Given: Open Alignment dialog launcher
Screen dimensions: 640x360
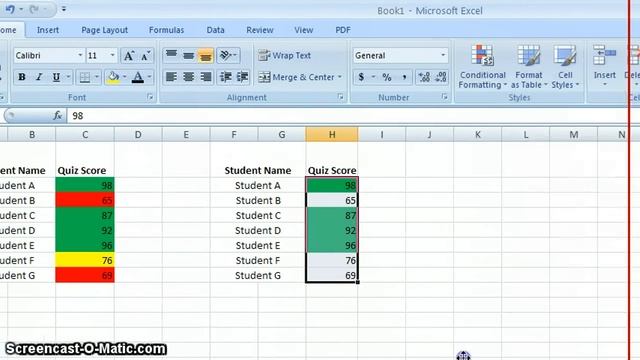Looking at the screenshot, I should pyautogui.click(x=340, y=97).
